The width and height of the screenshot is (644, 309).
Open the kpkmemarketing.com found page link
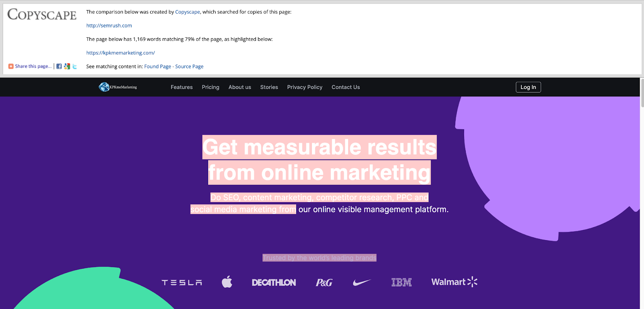coord(120,53)
